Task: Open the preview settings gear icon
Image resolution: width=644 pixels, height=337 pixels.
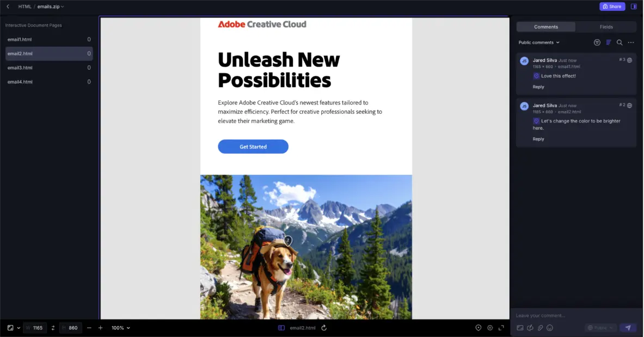Action: click(489, 328)
